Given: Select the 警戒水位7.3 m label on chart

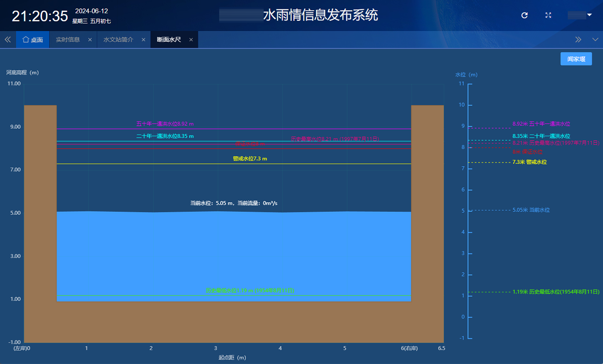Looking at the screenshot, I should point(251,159).
